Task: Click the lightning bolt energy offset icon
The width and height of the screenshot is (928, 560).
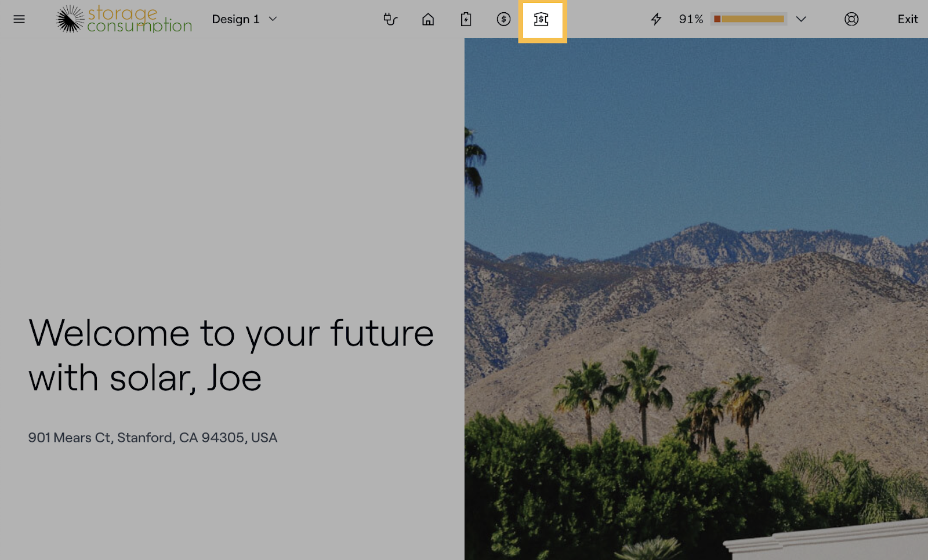Action: 656,19
